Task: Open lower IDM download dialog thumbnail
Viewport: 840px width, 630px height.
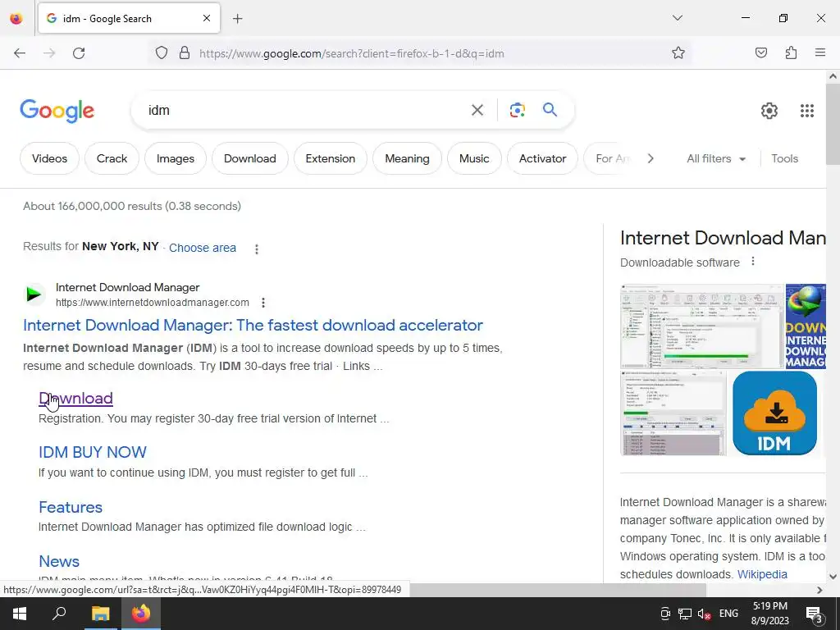Action: pos(673,413)
